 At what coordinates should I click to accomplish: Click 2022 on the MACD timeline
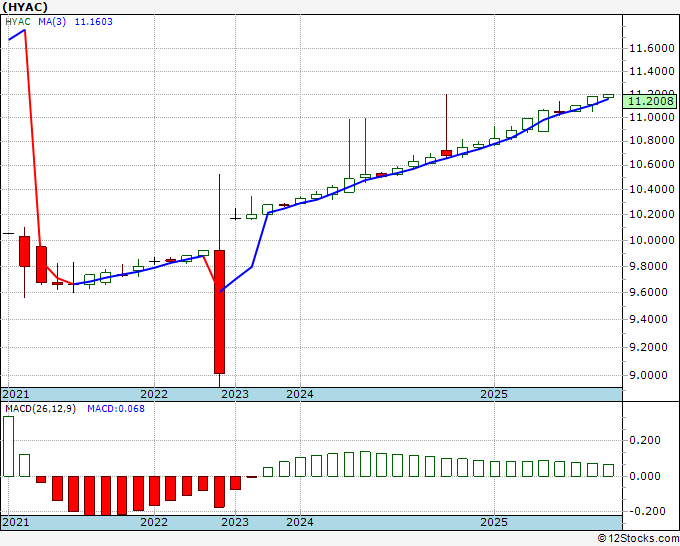(x=154, y=522)
